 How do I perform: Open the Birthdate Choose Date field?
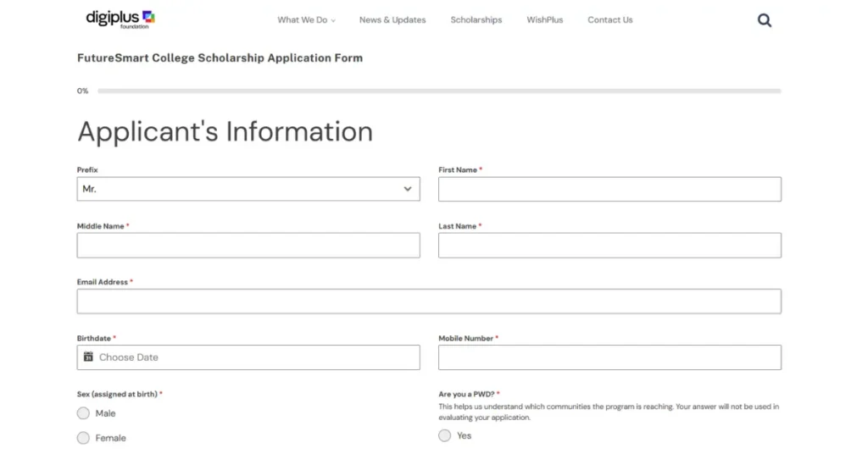click(x=248, y=357)
